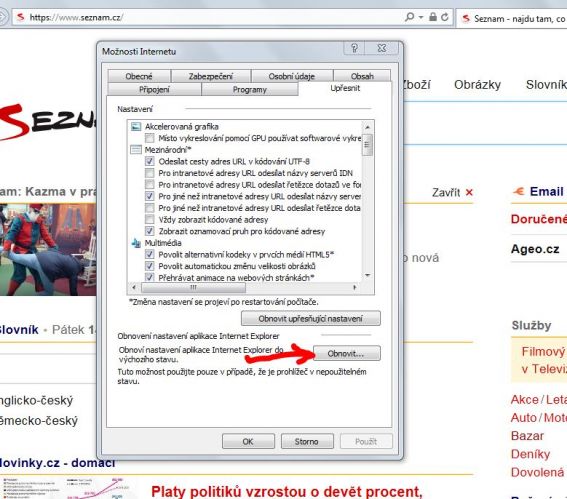Click the horizontal scrollbar thumb in settings
567x499 pixels.
click(x=193, y=287)
